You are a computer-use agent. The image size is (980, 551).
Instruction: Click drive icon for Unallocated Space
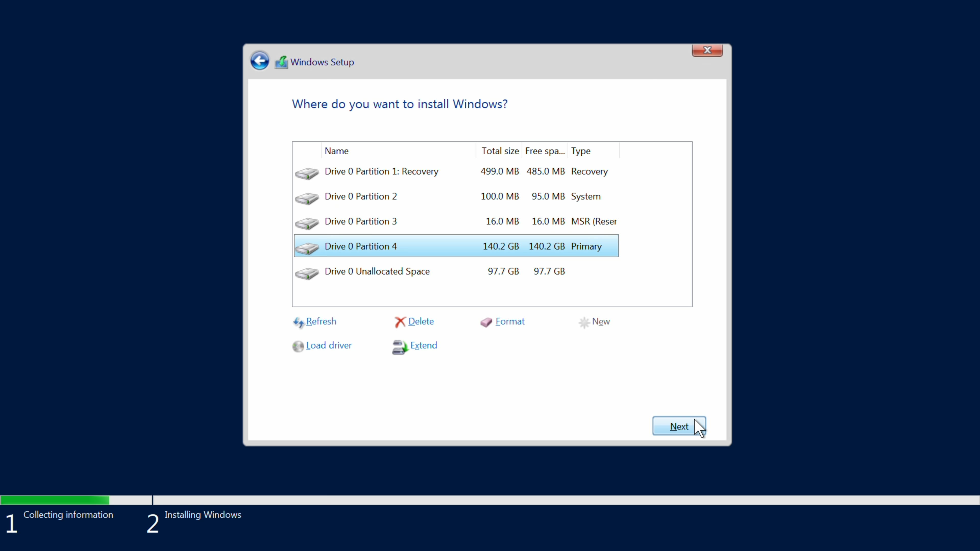point(307,273)
